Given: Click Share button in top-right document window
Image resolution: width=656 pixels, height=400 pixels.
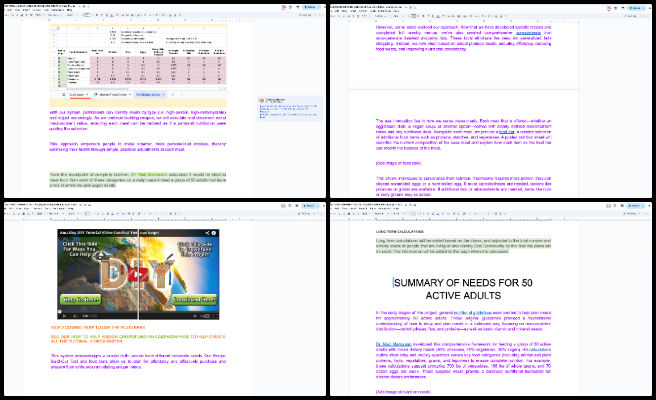Looking at the screenshot, I should pos(637,8).
